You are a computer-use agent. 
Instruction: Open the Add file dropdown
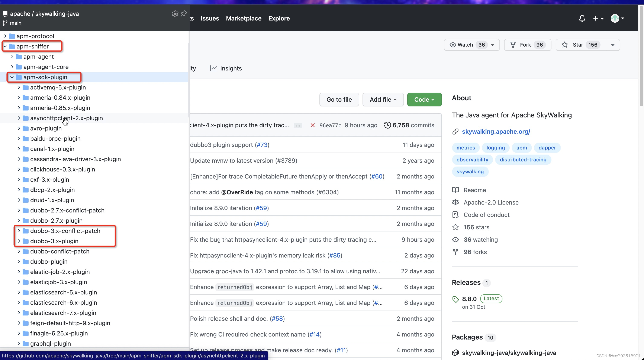(x=383, y=99)
